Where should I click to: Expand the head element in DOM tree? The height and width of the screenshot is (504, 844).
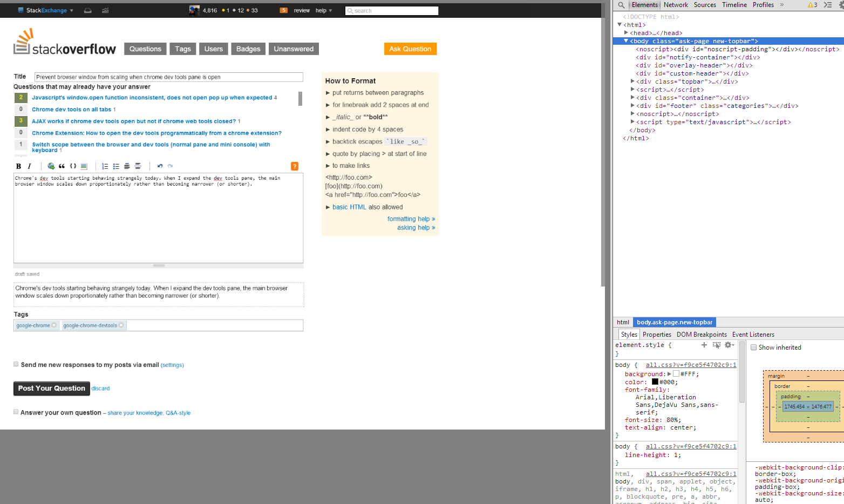pos(626,33)
